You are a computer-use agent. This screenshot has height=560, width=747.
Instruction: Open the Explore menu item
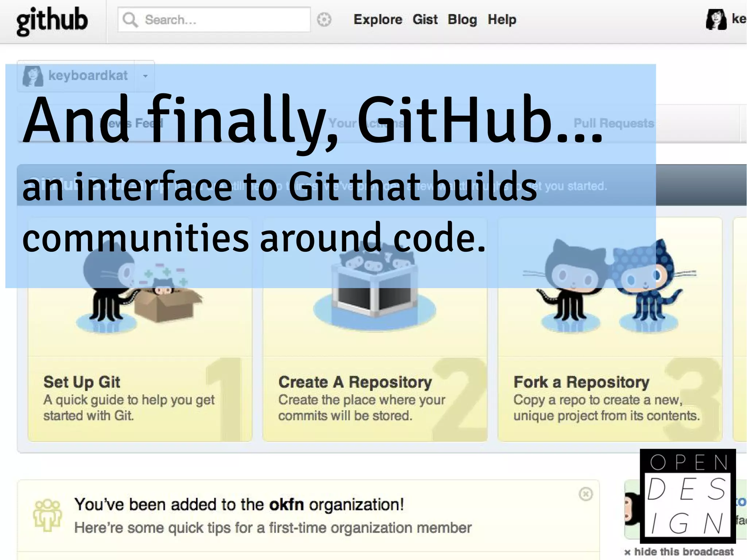378,19
